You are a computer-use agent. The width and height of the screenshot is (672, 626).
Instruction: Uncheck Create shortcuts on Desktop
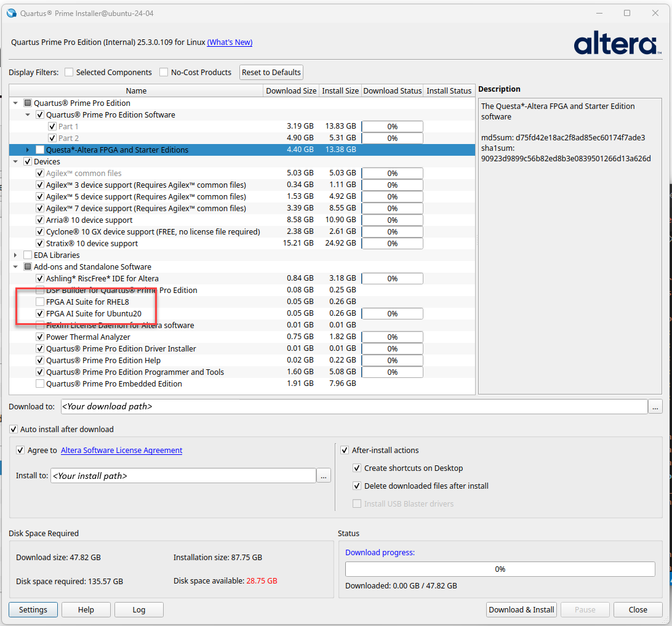click(x=356, y=468)
